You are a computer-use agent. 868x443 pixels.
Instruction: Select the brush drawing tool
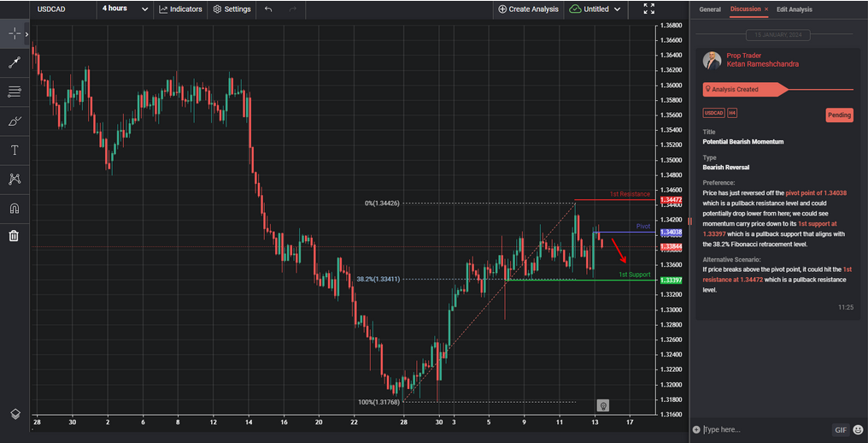click(x=15, y=121)
